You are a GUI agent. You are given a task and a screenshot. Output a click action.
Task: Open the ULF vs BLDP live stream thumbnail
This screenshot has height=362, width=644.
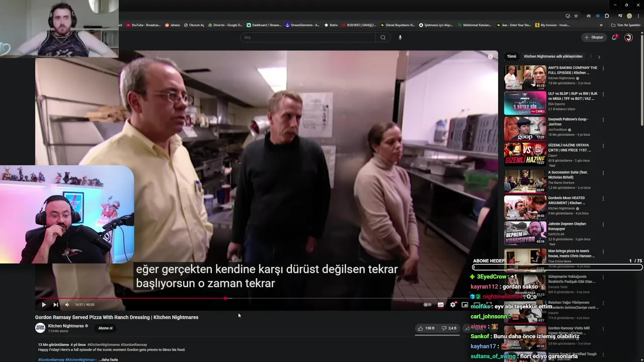point(525,103)
